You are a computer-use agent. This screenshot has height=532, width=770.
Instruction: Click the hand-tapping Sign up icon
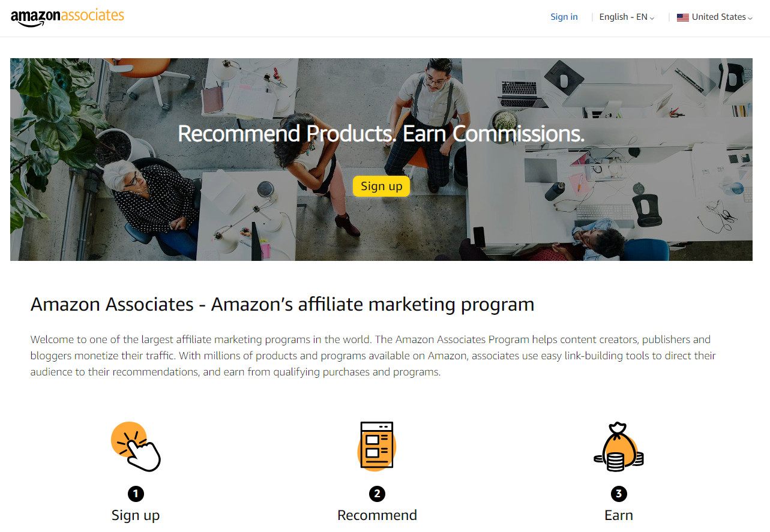136,446
